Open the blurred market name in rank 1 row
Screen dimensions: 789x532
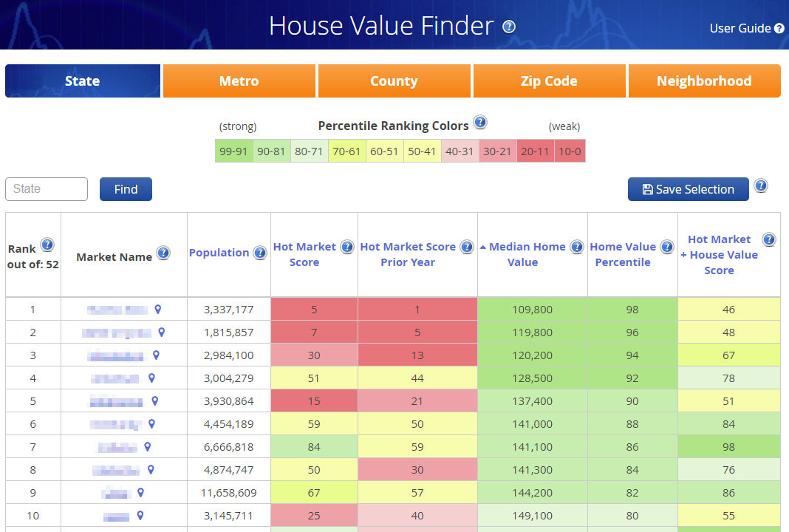point(117,310)
